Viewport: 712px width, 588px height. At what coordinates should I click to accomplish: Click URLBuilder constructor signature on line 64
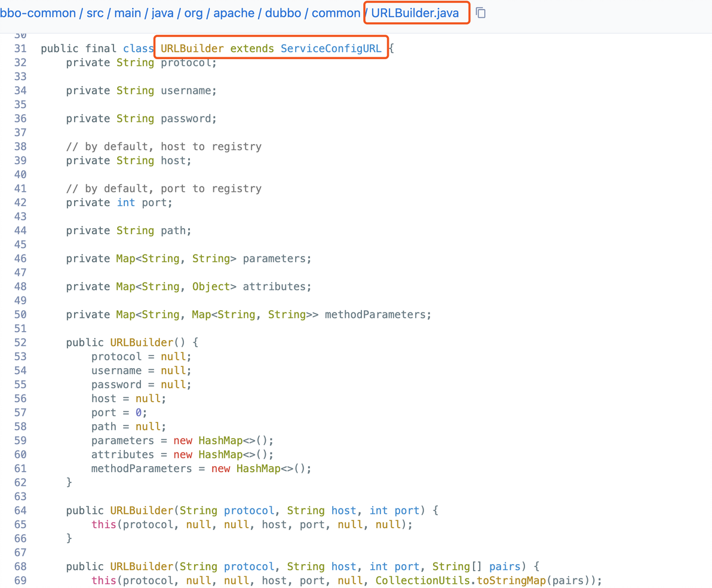click(x=252, y=511)
